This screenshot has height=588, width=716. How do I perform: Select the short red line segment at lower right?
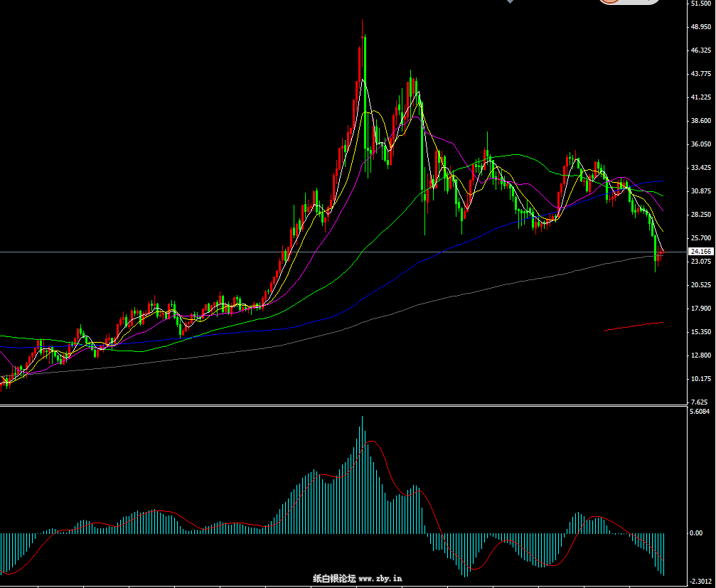tap(633, 326)
